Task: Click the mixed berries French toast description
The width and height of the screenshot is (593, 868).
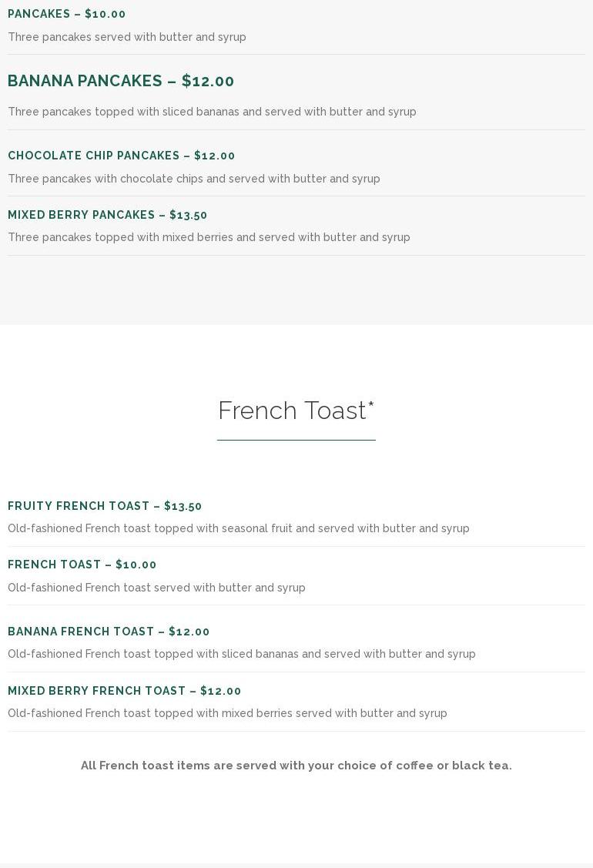Action: [227, 713]
